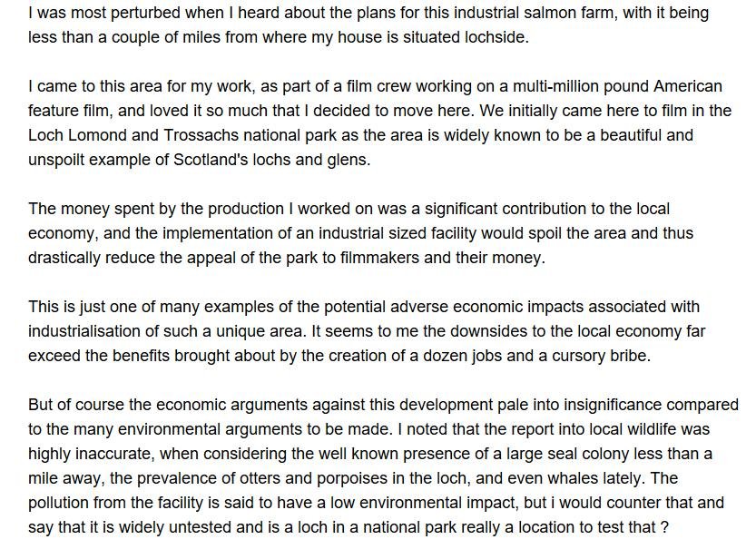Click the word "unspoilt"
Image resolution: width=756 pixels, height=559 pixels.
(x=56, y=160)
